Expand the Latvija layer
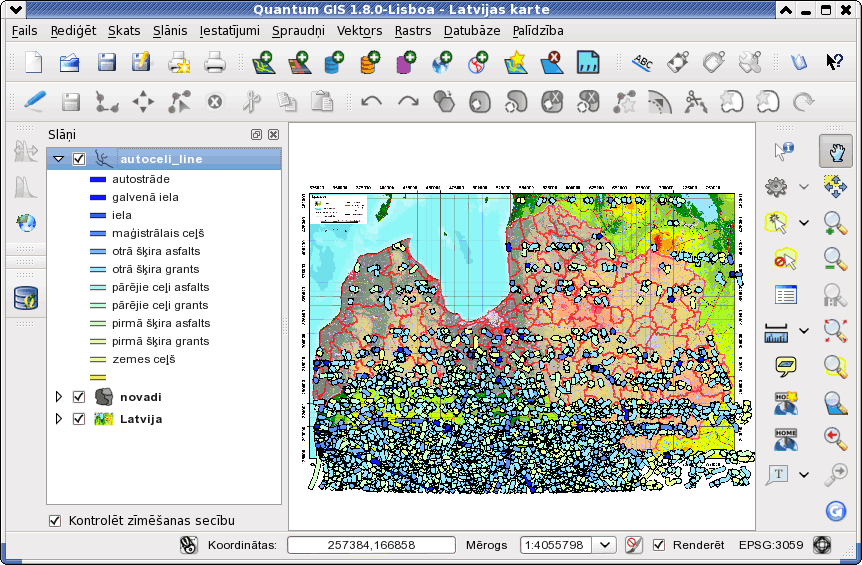862x565 pixels. tap(59, 419)
